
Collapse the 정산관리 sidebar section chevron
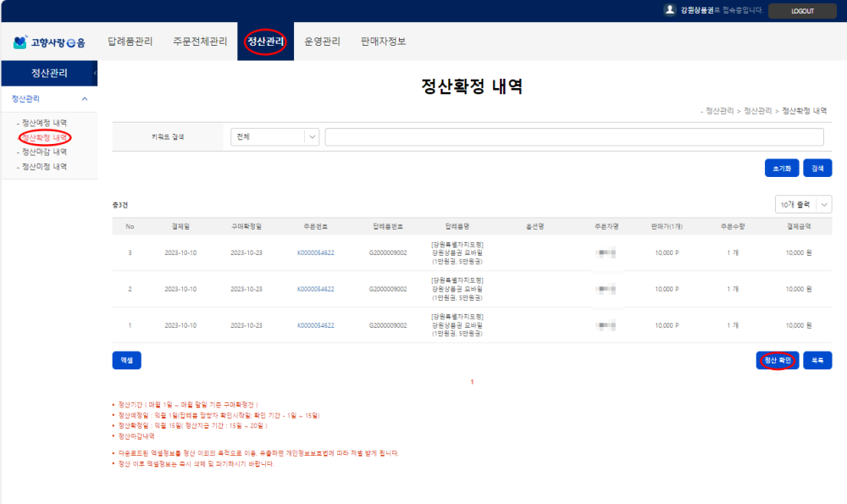(84, 99)
